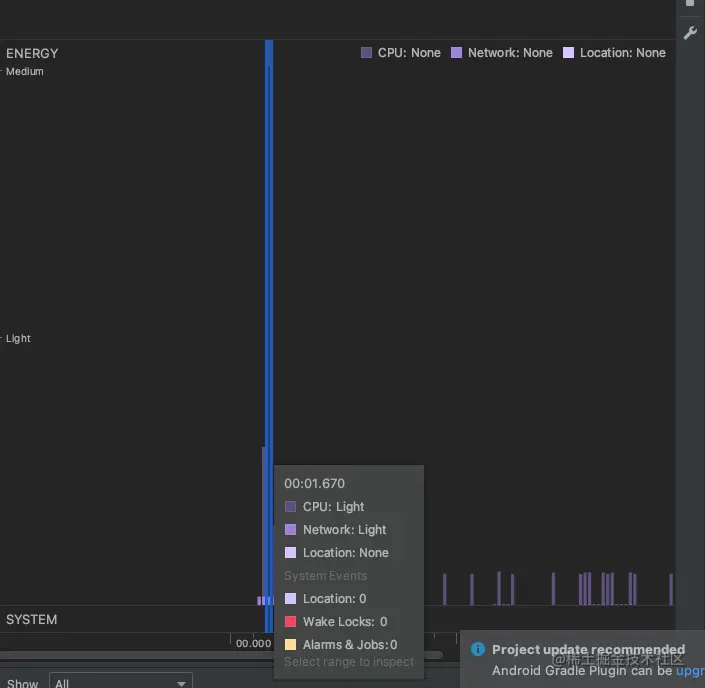Click the blue timeline selection bar
This screenshot has width=705, height=688.
(x=269, y=336)
